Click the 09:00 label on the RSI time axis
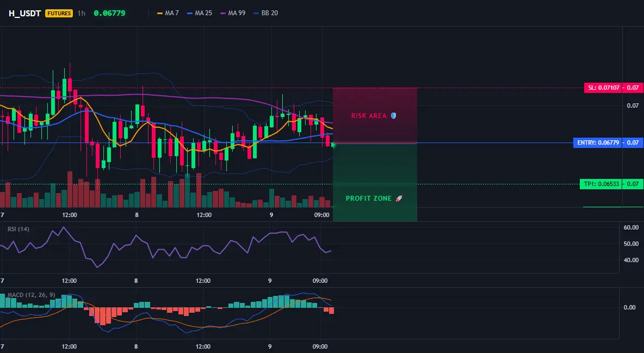 320,281
